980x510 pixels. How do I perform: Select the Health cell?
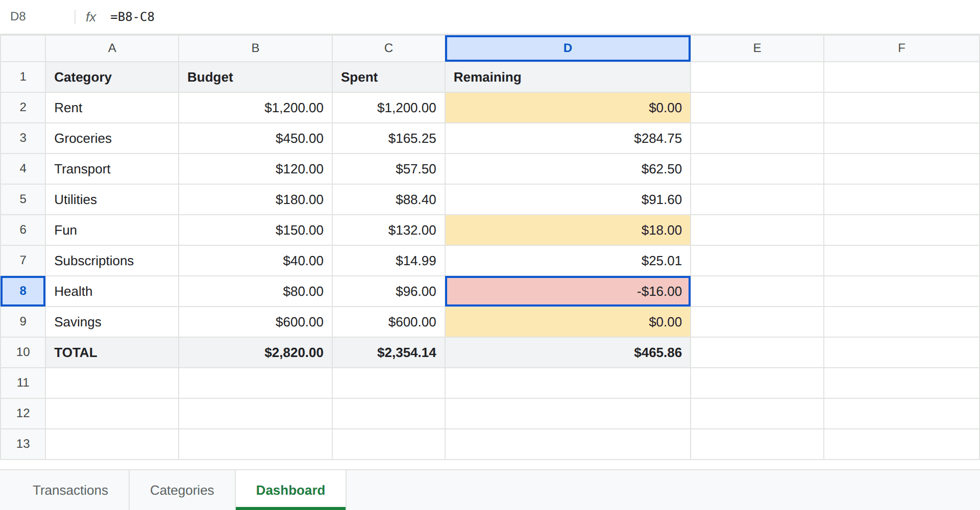pos(112,291)
